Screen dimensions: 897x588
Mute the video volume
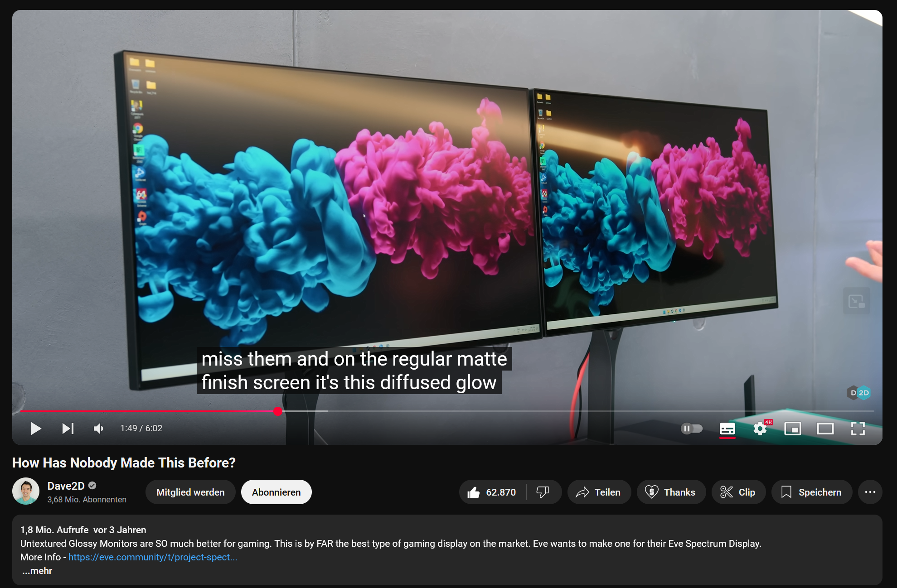98,428
